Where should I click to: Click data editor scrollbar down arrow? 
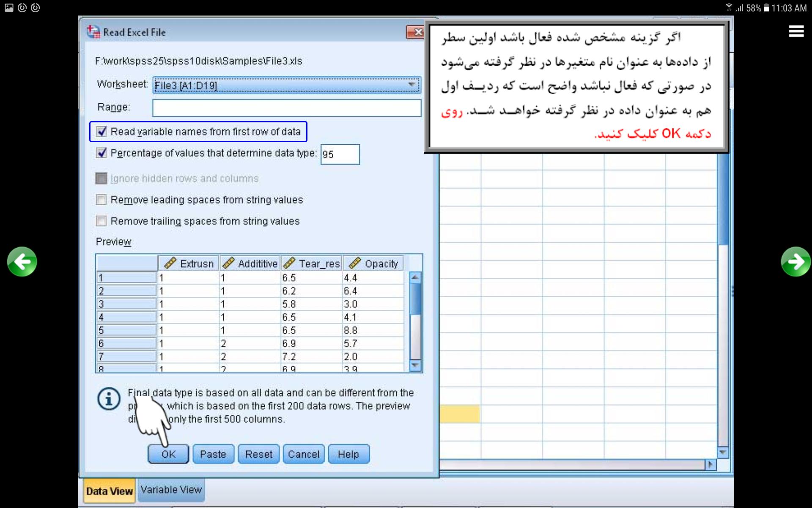723,452
